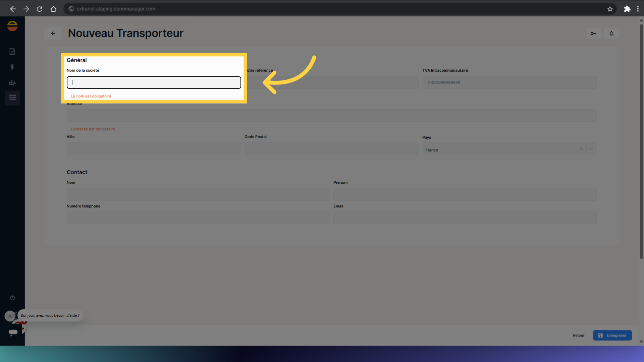The image size is (644, 362).
Task: Focus the Nom de la société field
Action: pos(154,82)
